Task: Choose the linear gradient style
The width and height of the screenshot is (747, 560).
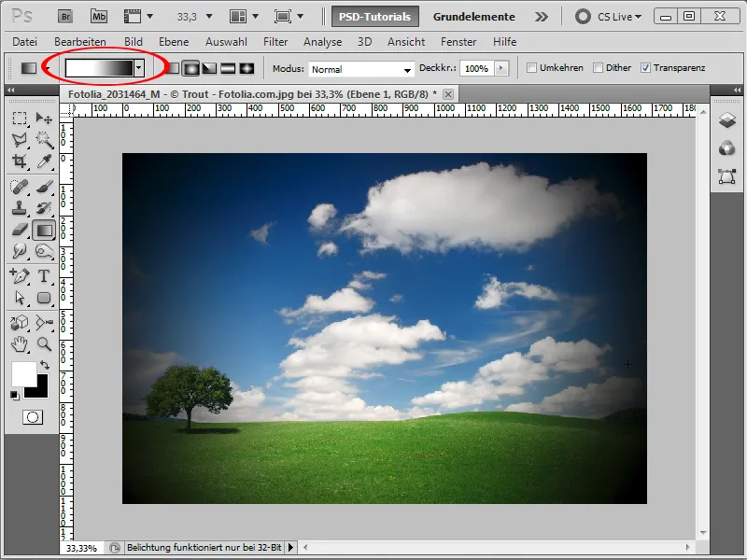Action: point(174,68)
